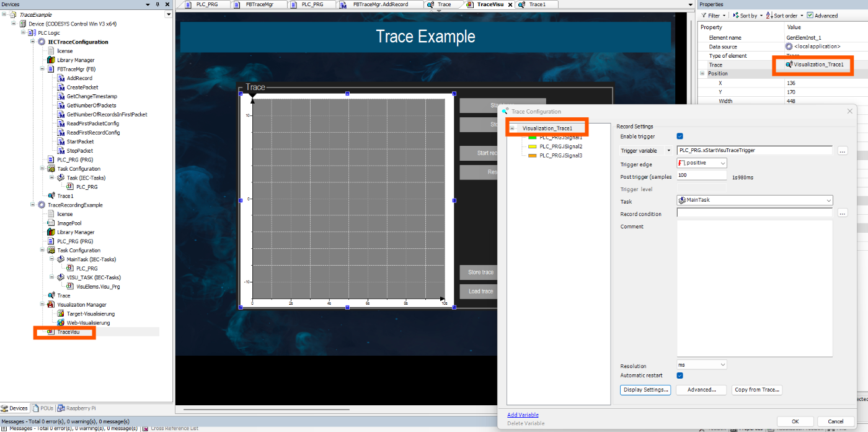Disable the Enable trigger checkbox
Screen dimensions: 868x432
coord(680,137)
